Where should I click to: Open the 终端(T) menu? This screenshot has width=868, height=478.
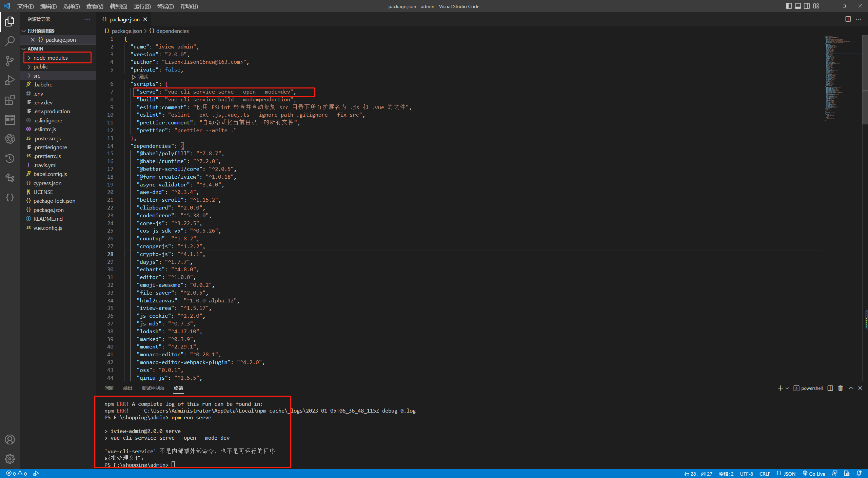click(165, 6)
